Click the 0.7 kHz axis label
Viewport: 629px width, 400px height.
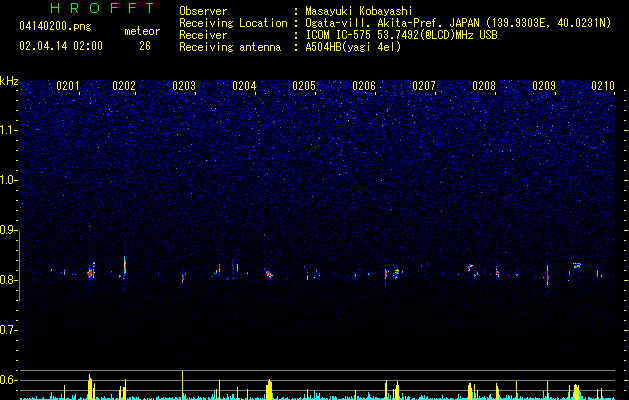coord(9,330)
